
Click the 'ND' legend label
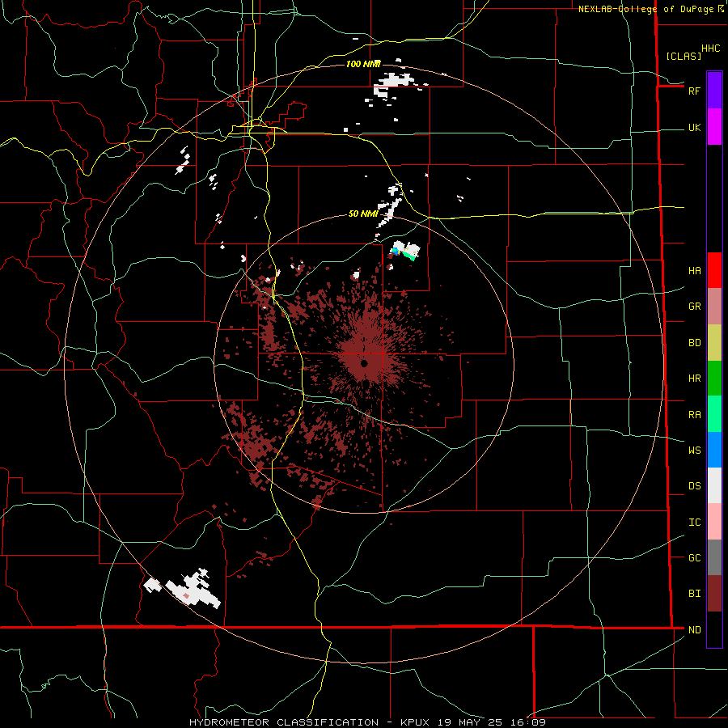click(694, 629)
